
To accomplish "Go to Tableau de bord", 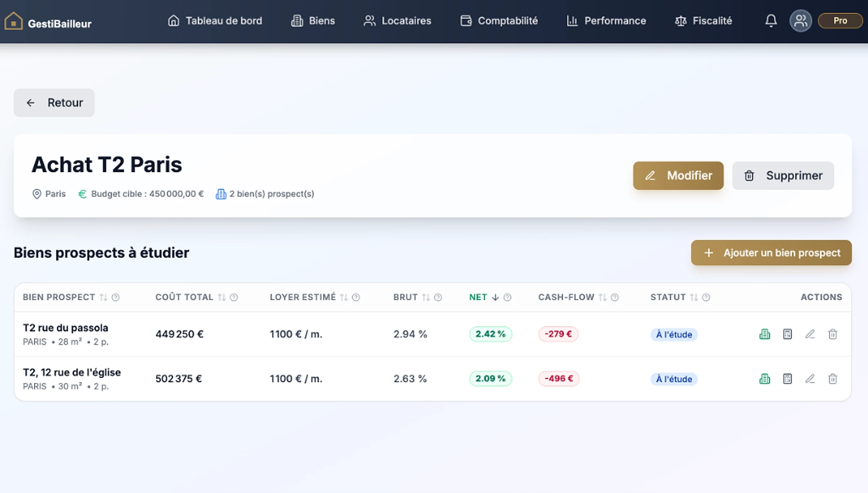I will (215, 21).
